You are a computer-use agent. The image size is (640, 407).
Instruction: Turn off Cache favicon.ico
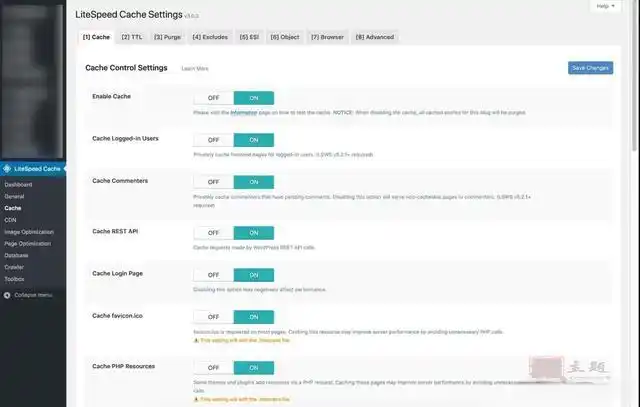click(213, 316)
